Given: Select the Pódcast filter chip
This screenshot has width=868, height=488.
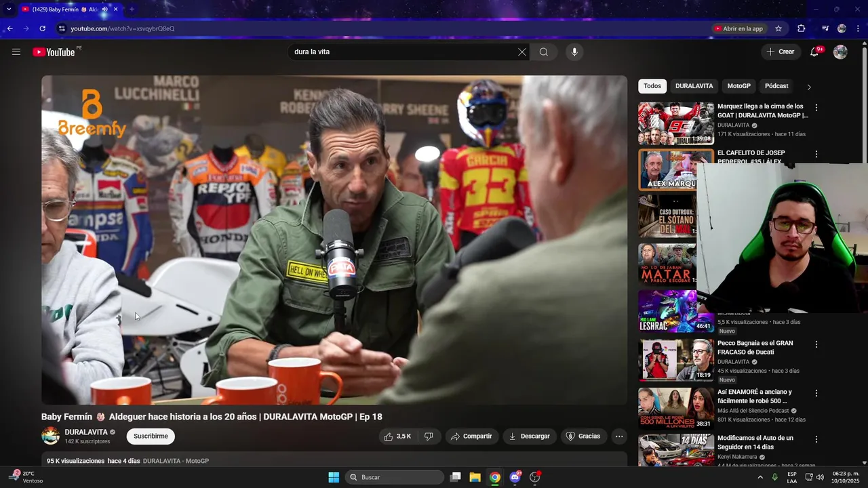Looking at the screenshot, I should point(776,86).
